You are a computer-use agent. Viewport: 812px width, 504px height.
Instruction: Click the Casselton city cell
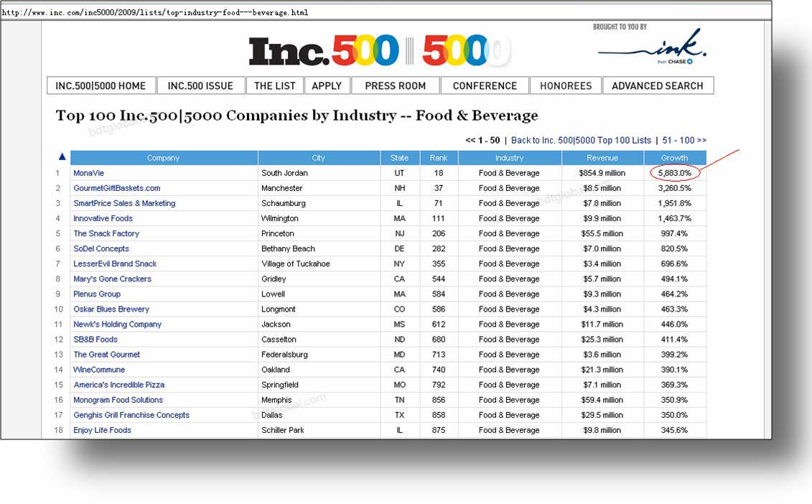(279, 340)
